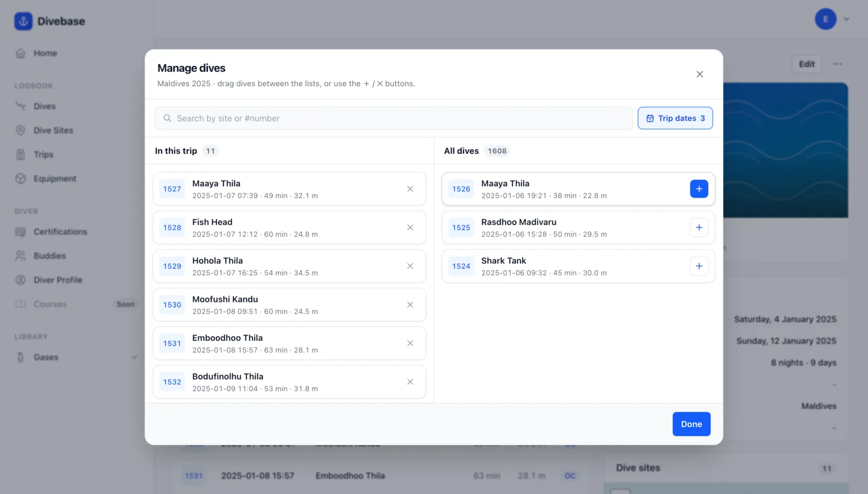Screen dimensions: 868x494
Task: Open the account dropdown chevron
Action: tap(846, 20)
